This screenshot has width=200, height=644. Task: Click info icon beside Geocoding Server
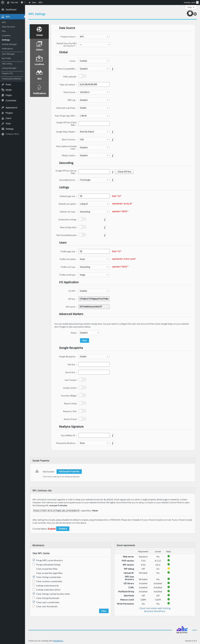[112, 180]
